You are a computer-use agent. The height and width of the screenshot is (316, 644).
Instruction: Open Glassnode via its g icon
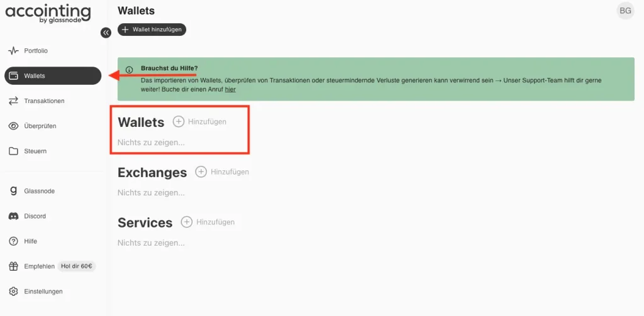tap(13, 191)
